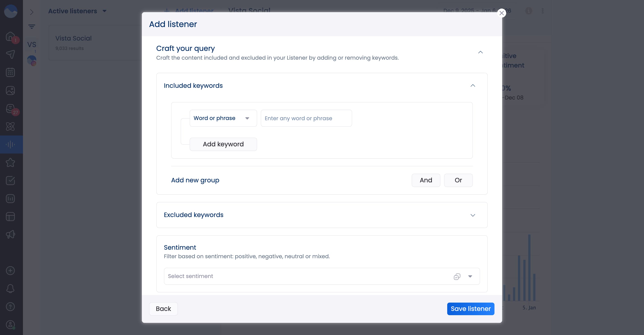Click the empty word or phrase input field
Viewport: 644px width, 335px height.
(306, 118)
